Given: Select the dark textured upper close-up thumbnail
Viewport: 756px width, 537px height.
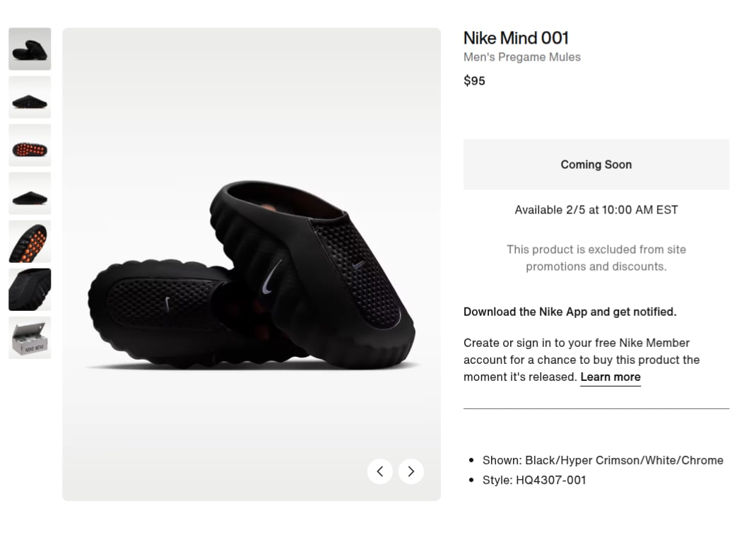Looking at the screenshot, I should (x=30, y=289).
